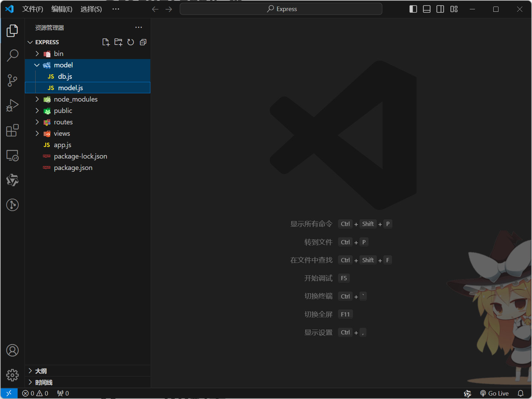
Task: Open db.js file
Action: click(88, 76)
